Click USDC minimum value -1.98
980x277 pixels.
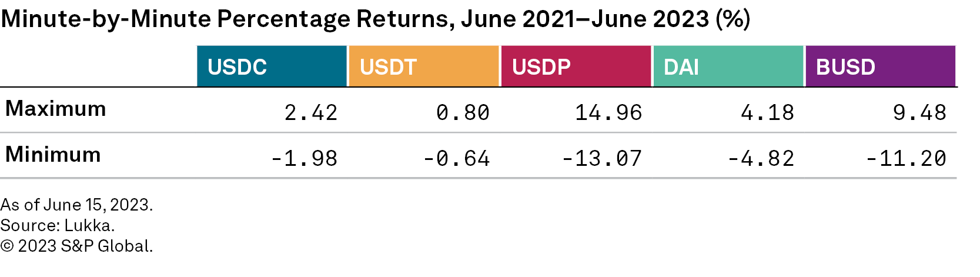coord(304,158)
